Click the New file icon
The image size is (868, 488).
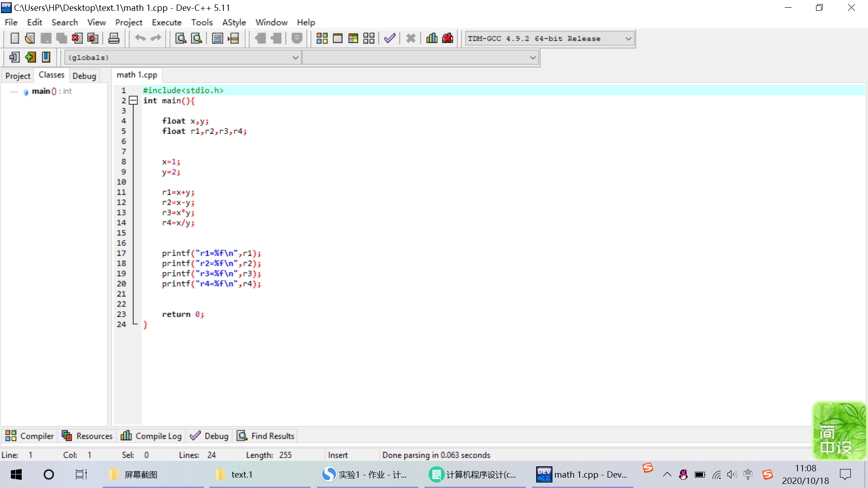[x=14, y=38]
